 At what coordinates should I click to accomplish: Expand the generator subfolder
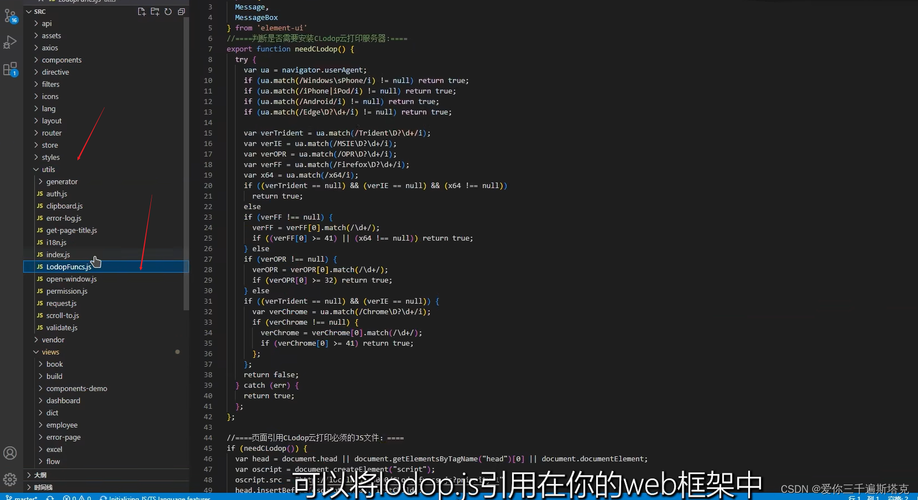[x=106, y=181]
